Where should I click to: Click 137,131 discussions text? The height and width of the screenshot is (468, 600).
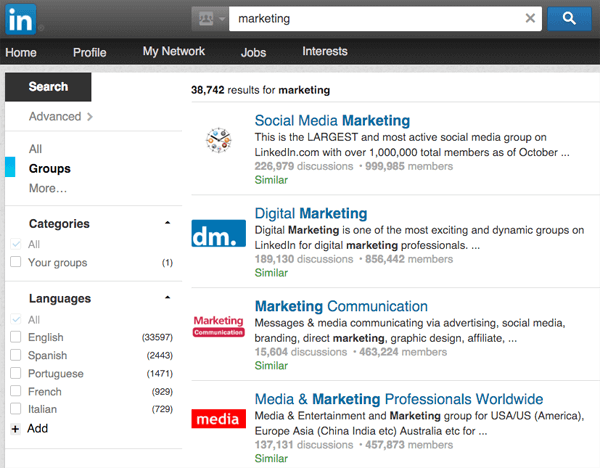pyautogui.click(x=304, y=445)
